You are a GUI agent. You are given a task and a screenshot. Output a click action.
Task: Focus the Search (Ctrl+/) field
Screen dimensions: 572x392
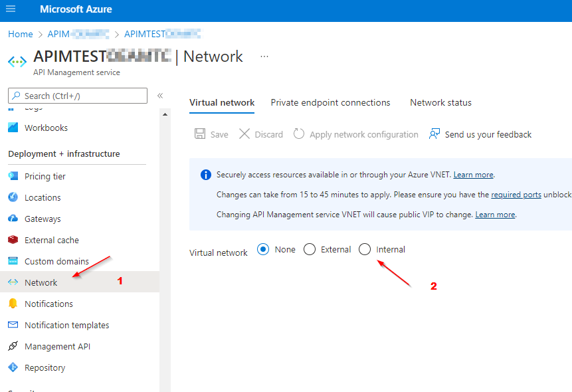(78, 96)
